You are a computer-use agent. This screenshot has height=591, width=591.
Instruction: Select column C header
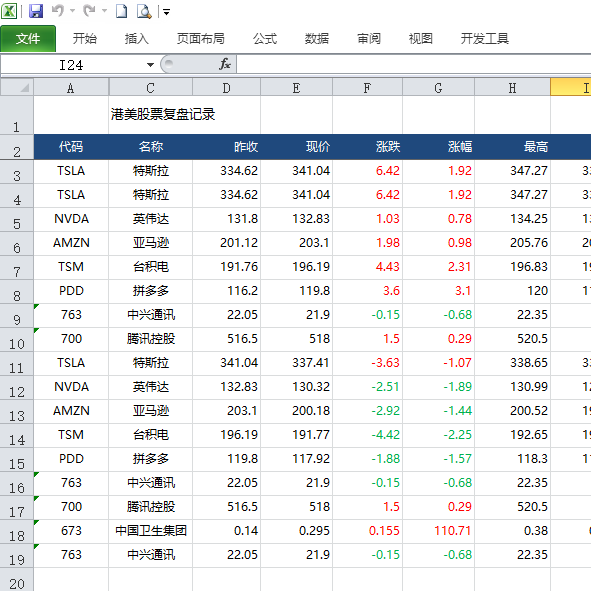pos(150,87)
